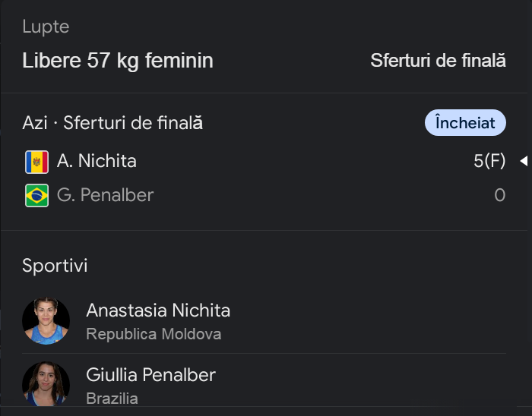Click the winner arrow beside 5(F)
The width and height of the screenshot is (532, 416).
pos(524,161)
